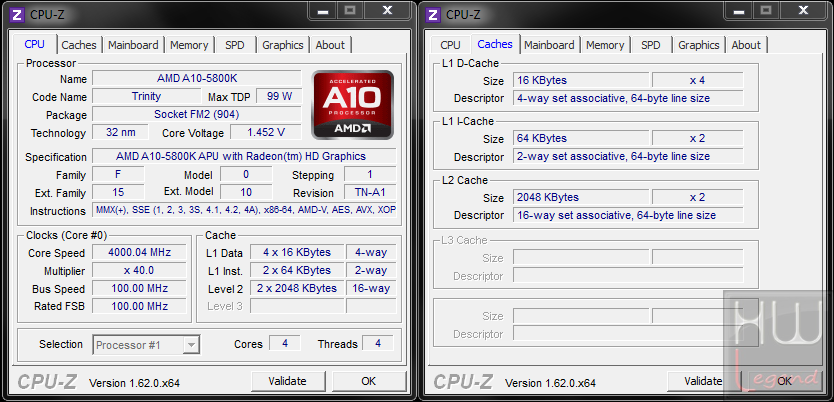
Task: Click L2 Cache size 2048 KBytes
Action: (x=581, y=197)
